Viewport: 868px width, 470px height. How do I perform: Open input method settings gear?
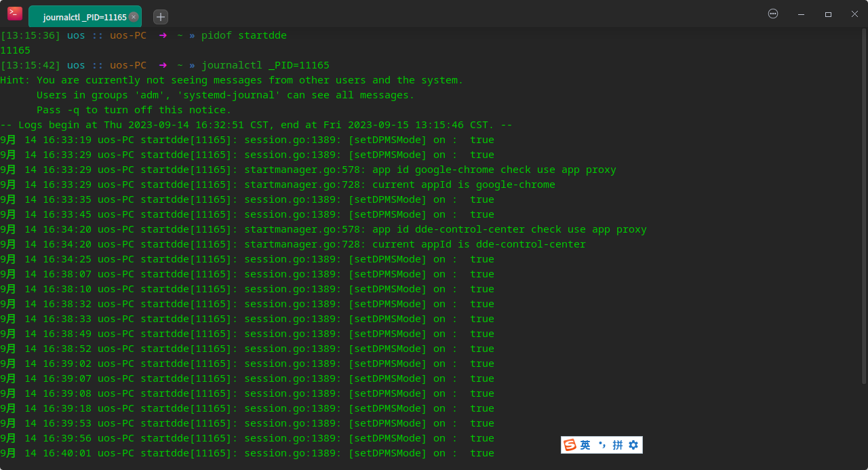pyautogui.click(x=633, y=445)
